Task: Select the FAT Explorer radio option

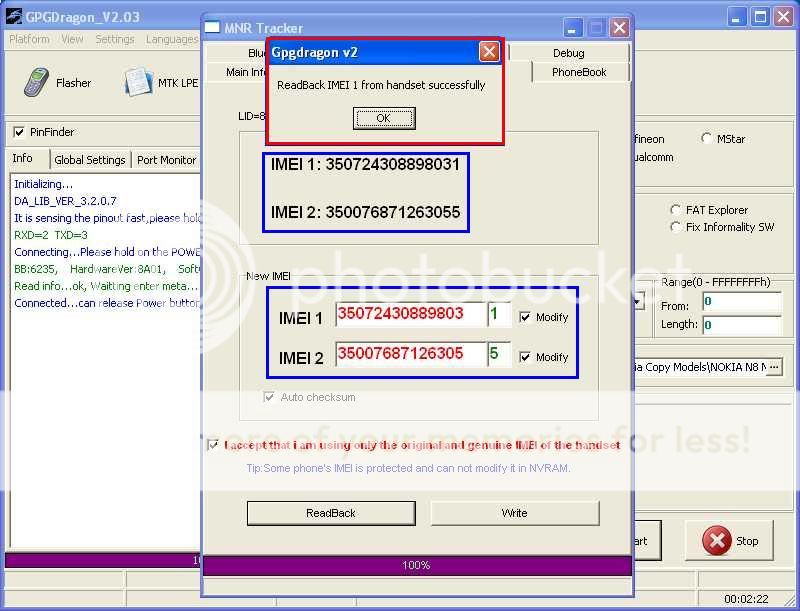Action: [675, 210]
